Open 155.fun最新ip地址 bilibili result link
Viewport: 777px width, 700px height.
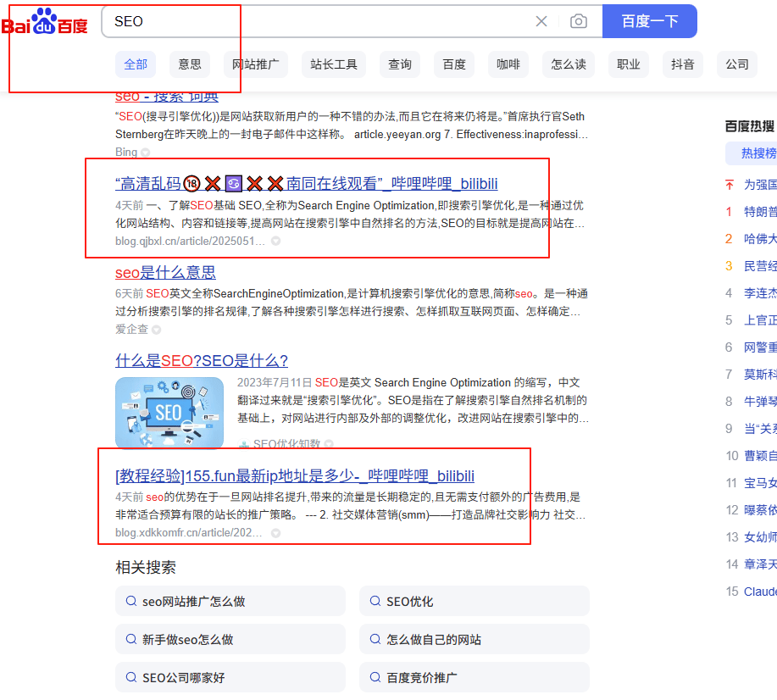[x=295, y=476]
